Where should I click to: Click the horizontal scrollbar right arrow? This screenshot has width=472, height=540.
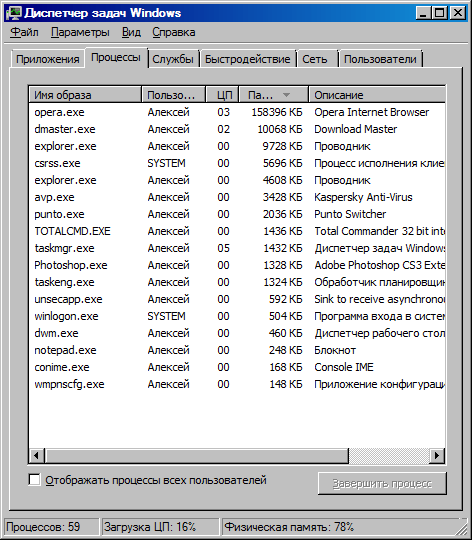(x=437, y=456)
